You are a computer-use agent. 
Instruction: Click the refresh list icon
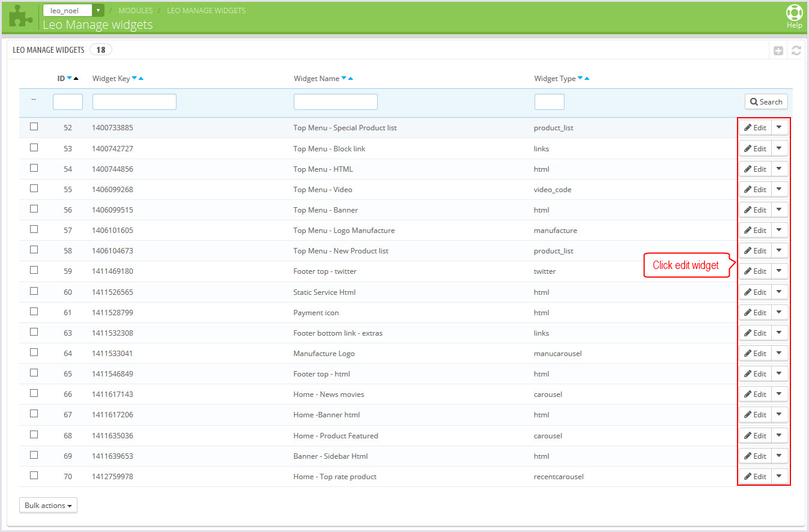point(796,51)
